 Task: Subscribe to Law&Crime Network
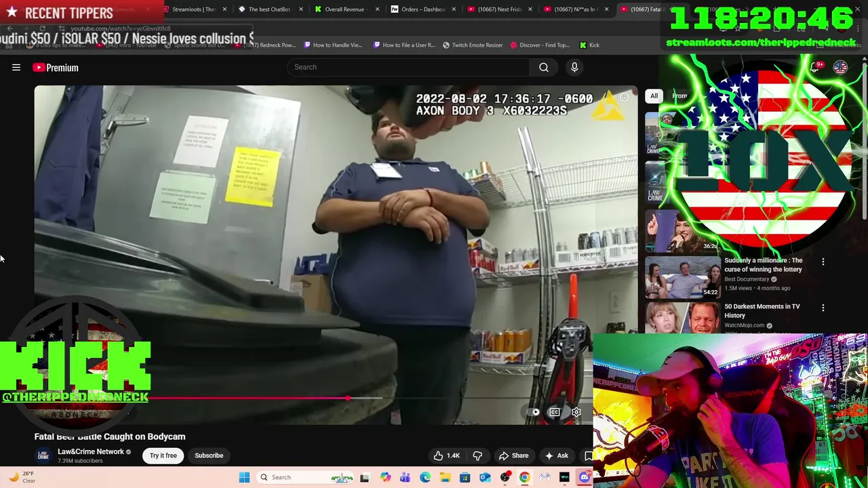pyautogui.click(x=209, y=455)
